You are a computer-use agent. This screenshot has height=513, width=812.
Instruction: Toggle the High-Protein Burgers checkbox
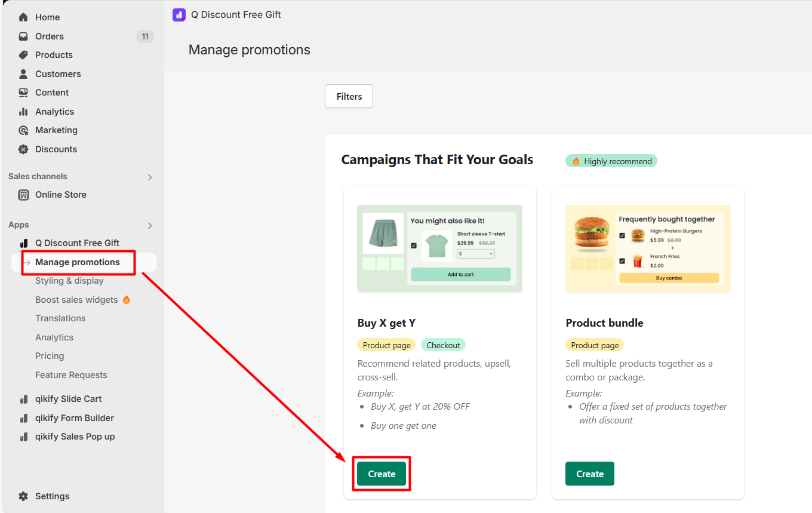(622, 235)
